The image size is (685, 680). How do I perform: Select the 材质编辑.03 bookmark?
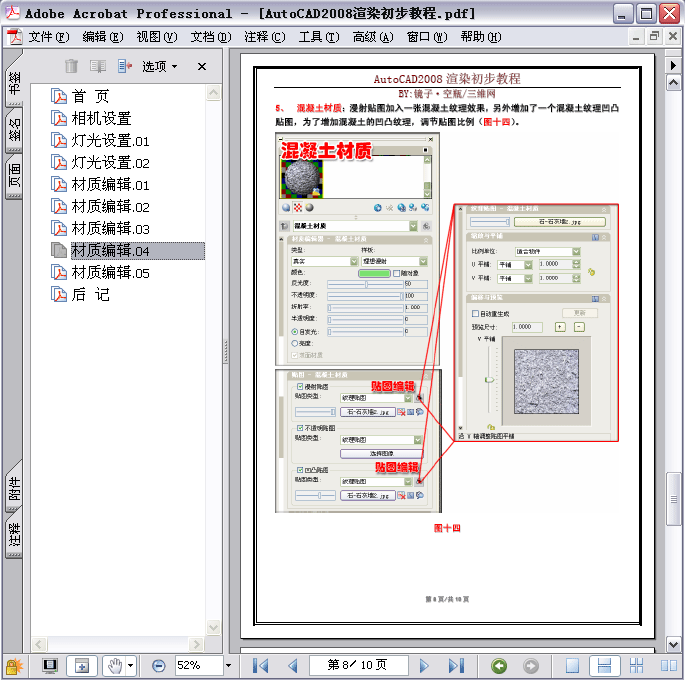coord(111,228)
